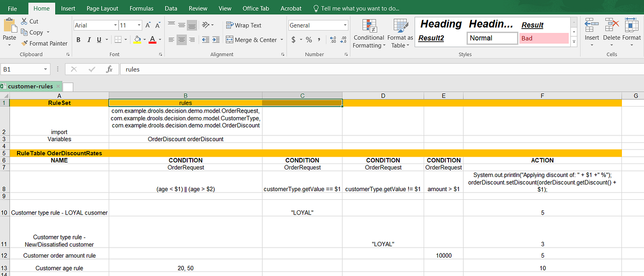Toggle Italic formatting
Screen dimensions: 644x276
(89, 40)
